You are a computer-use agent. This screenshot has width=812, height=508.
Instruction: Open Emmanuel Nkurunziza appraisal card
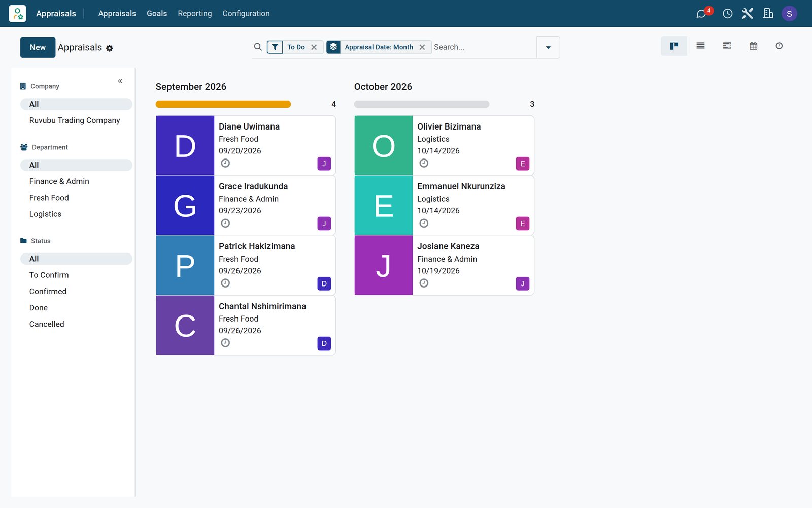click(444, 205)
